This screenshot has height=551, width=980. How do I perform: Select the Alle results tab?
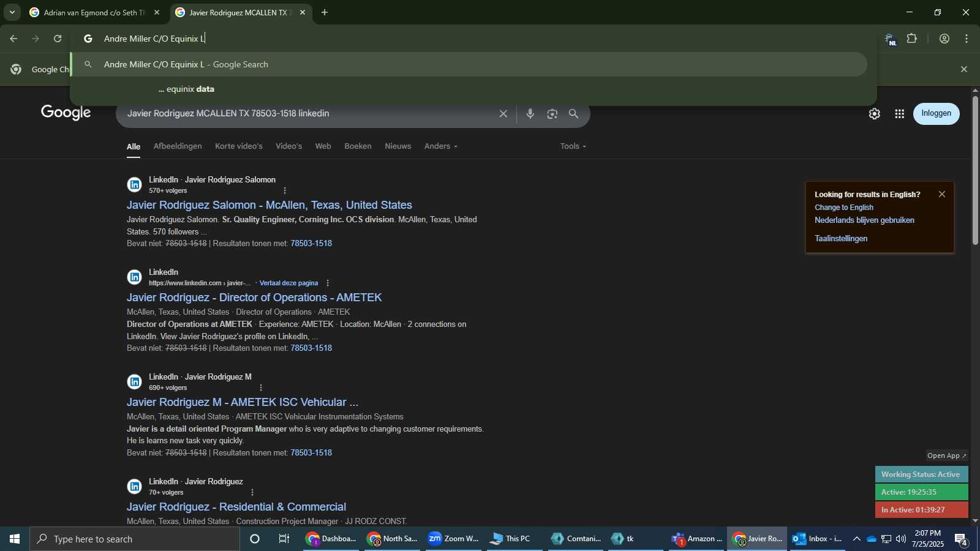point(134,146)
